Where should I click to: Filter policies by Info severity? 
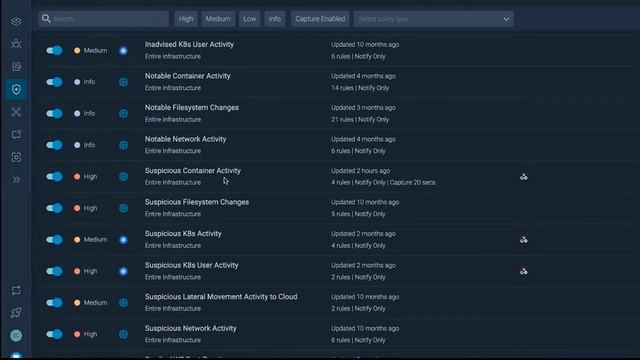pyautogui.click(x=275, y=19)
